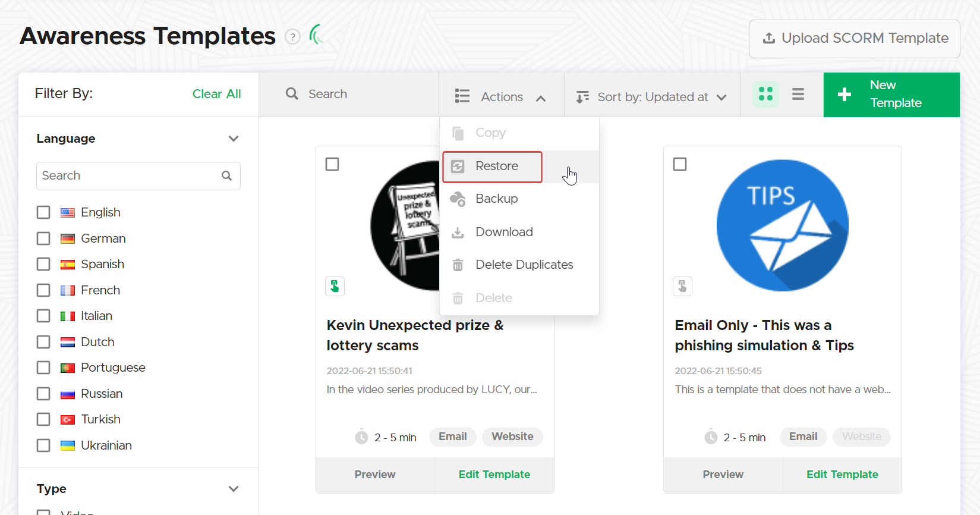The image size is (980, 515).
Task: Click the main templates Search field
Action: [x=357, y=94]
